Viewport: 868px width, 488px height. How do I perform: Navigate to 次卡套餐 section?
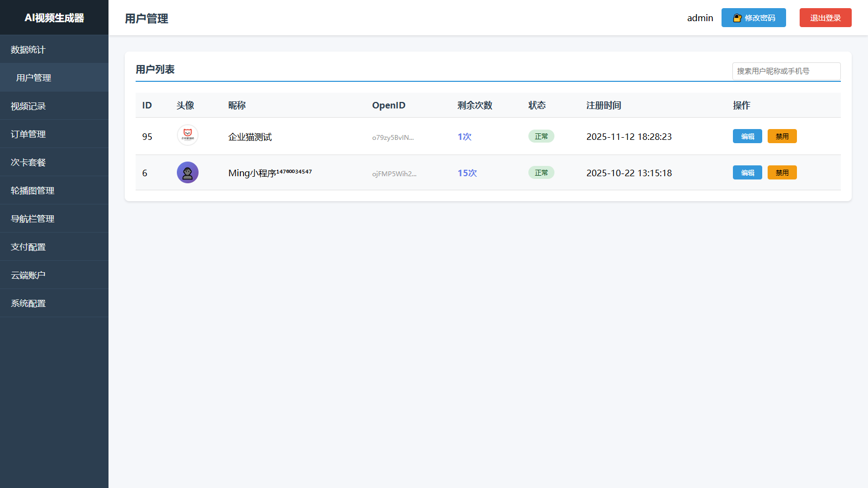click(x=28, y=162)
